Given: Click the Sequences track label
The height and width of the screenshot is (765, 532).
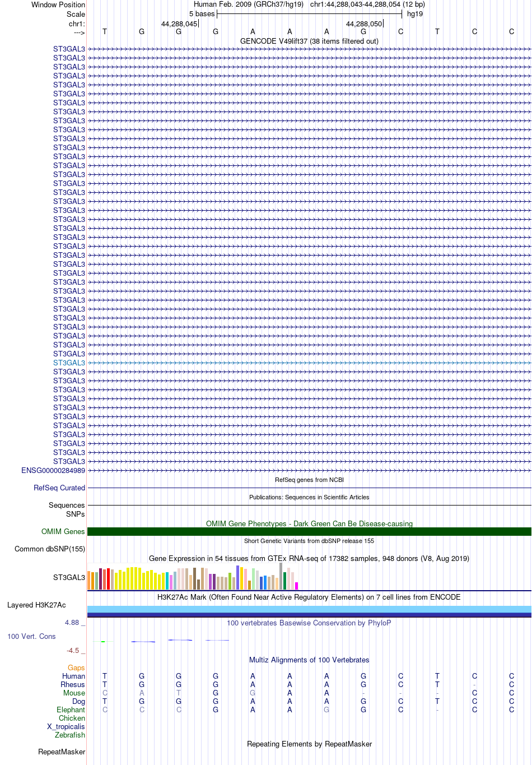Looking at the screenshot, I should [67, 505].
